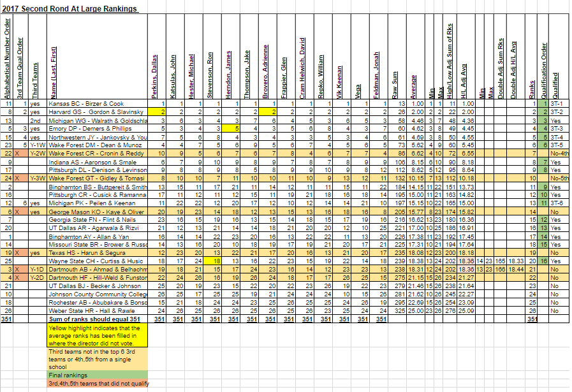This screenshot has height=392, width=572.
Task: Select the 'Wayne State CH - Curtiss & Husic' cell
Action: pos(97,261)
